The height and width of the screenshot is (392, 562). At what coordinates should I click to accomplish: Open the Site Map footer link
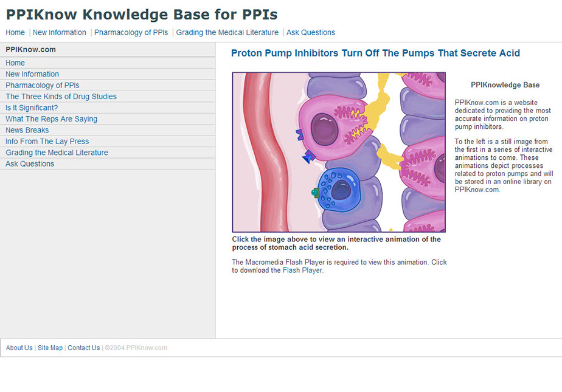50,348
